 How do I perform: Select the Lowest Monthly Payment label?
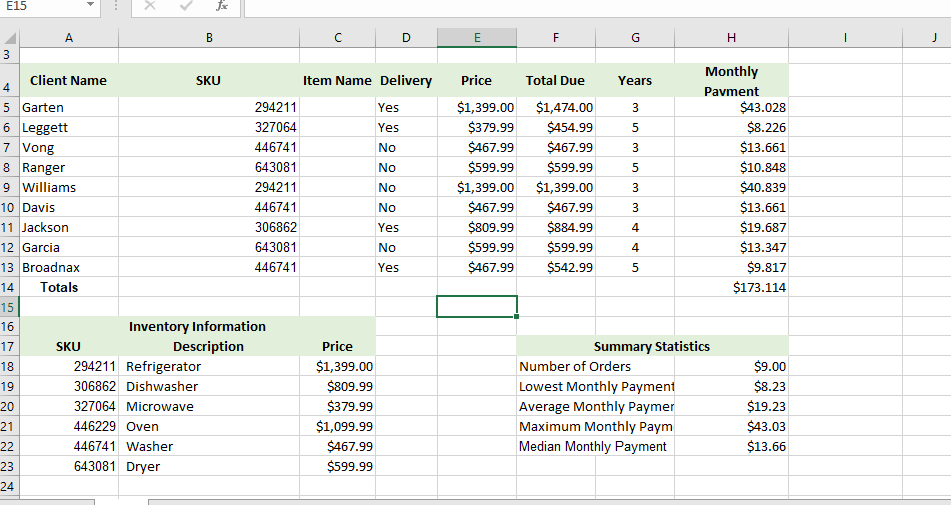pos(596,387)
